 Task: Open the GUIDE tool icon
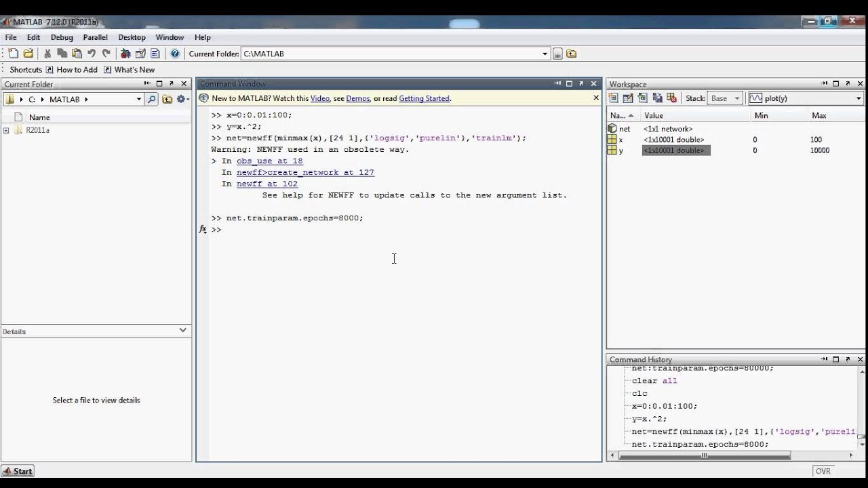click(x=140, y=54)
